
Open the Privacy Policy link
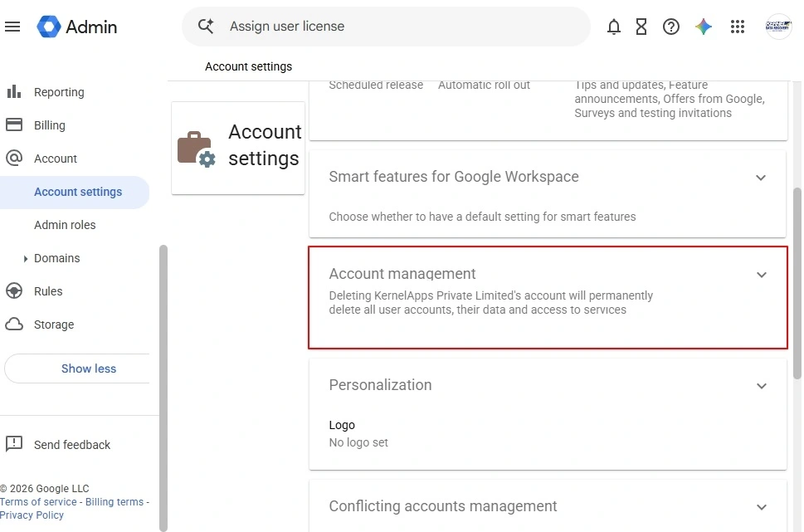pos(32,515)
